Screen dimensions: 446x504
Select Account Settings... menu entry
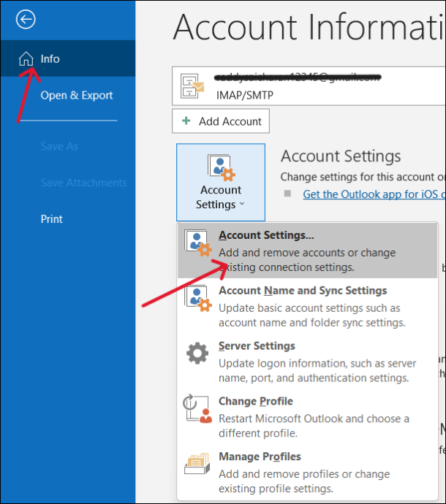pyautogui.click(x=307, y=251)
